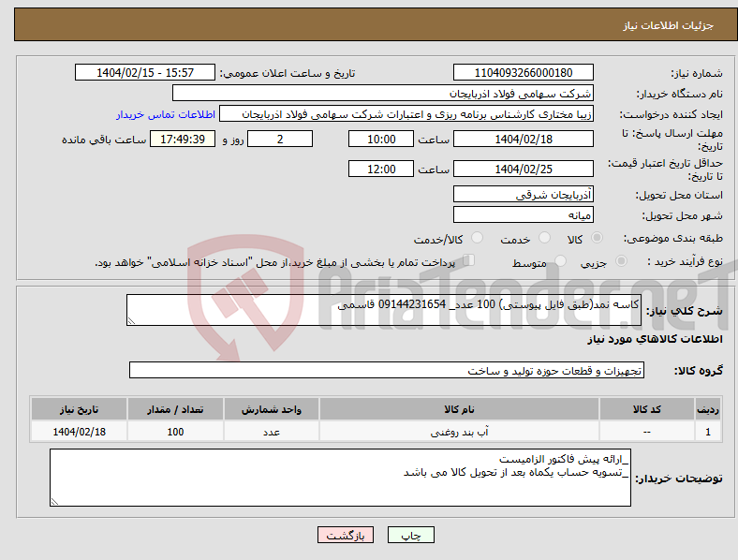Click the row number 1 cell
This screenshot has height=560, width=738.
click(x=708, y=432)
